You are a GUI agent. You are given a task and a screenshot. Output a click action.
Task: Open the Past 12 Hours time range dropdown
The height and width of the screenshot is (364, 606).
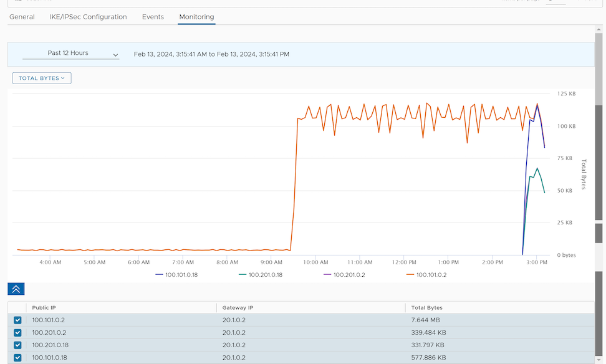[x=70, y=54]
